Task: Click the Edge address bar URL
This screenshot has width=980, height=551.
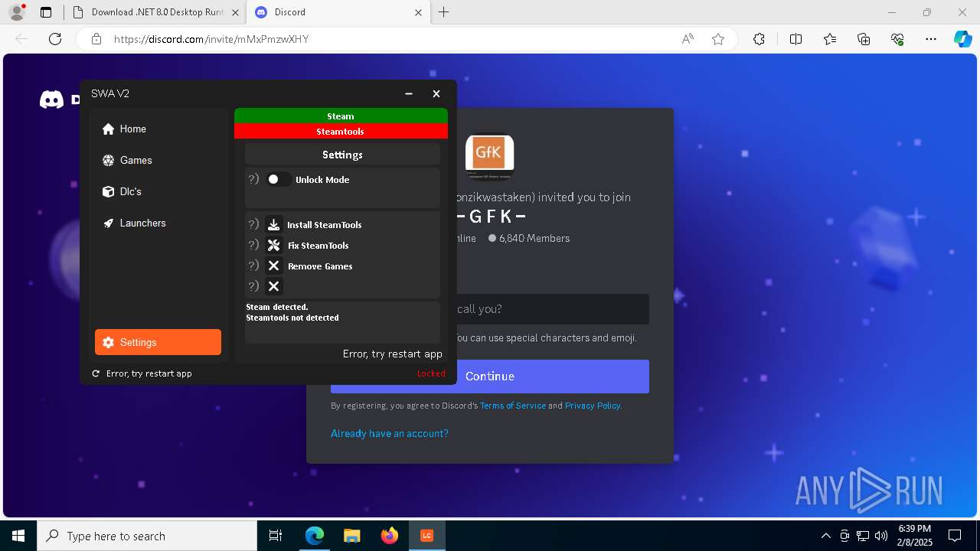Action: (211, 39)
